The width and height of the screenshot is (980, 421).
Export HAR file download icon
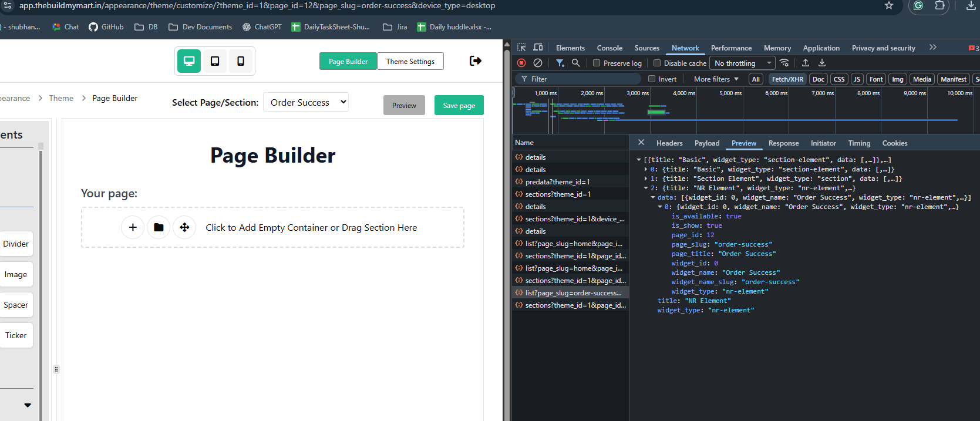822,63
